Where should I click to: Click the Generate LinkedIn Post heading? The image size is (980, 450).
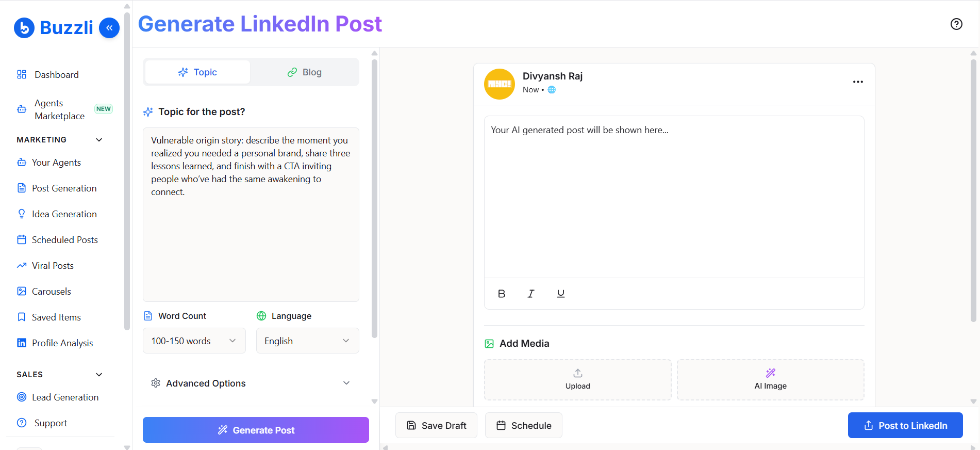pos(260,24)
